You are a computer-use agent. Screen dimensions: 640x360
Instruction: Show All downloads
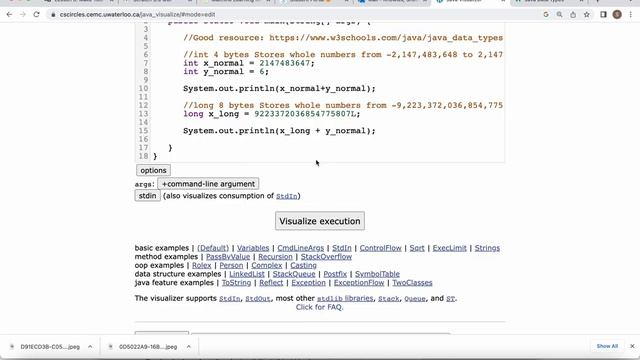coord(607,346)
